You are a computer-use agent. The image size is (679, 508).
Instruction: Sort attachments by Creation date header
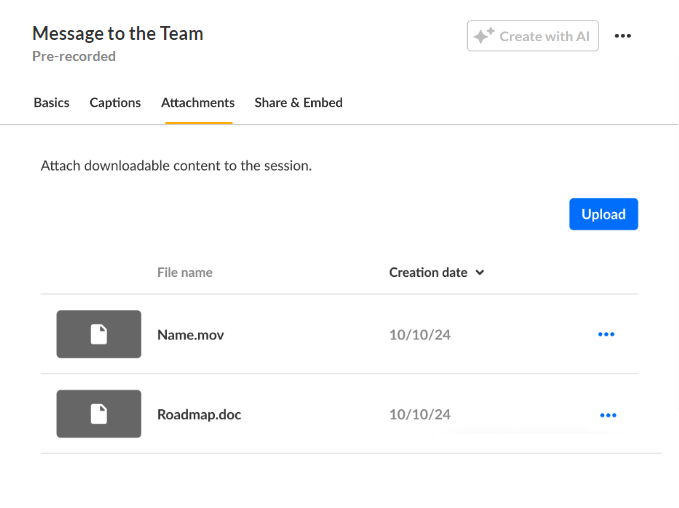(x=428, y=272)
